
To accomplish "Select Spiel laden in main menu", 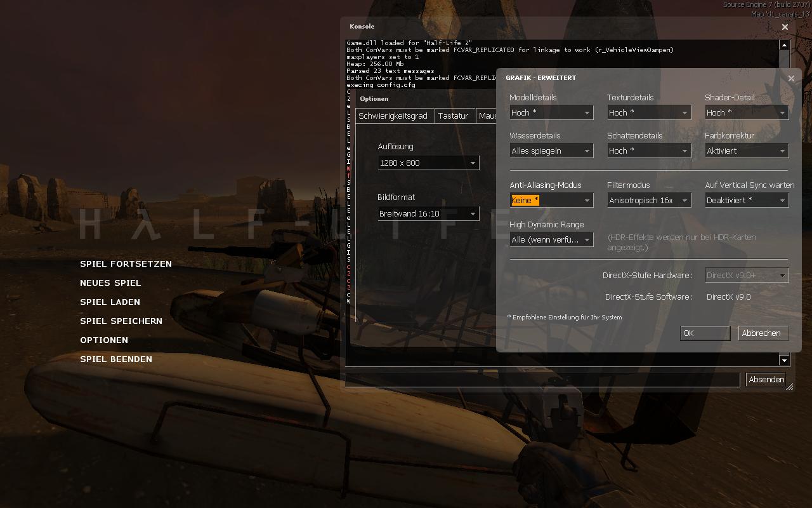I will [110, 302].
